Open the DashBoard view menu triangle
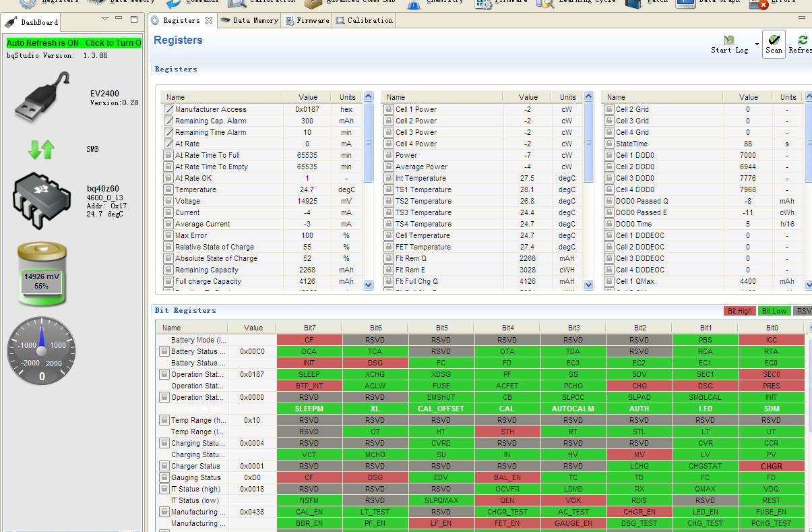The image size is (812, 532). pos(105,19)
